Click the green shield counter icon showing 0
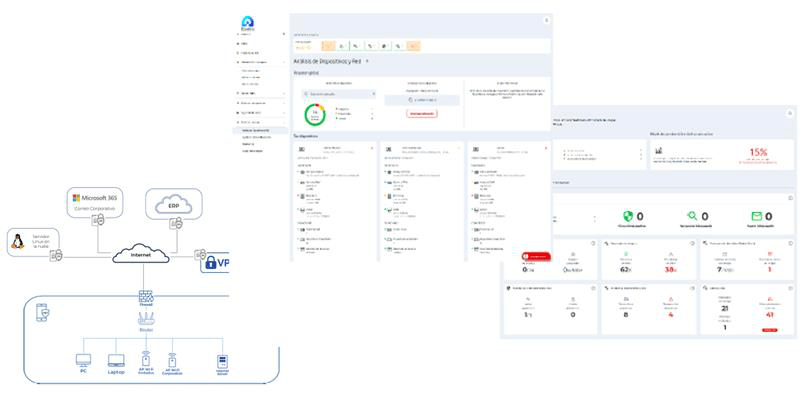The height and width of the screenshot is (393, 800). 628,216
